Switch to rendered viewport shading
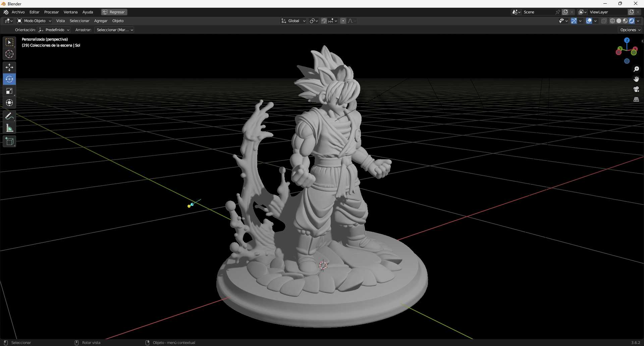 click(x=632, y=20)
